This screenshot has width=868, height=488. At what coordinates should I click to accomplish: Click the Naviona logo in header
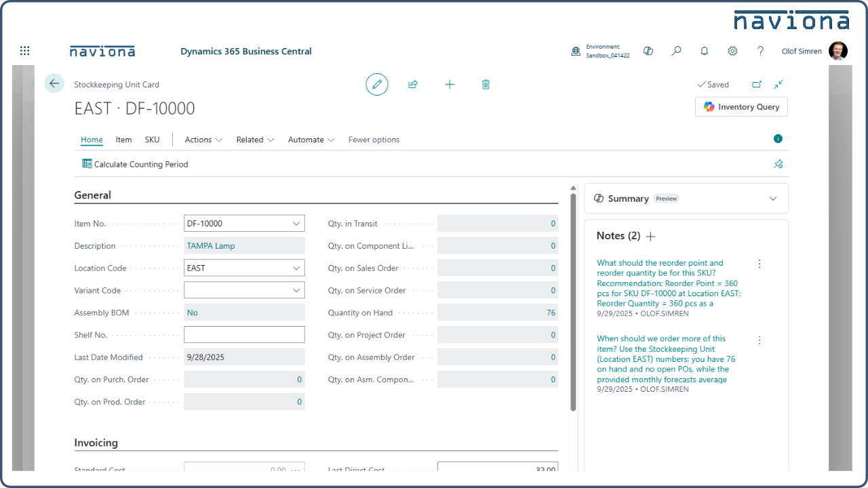point(102,51)
